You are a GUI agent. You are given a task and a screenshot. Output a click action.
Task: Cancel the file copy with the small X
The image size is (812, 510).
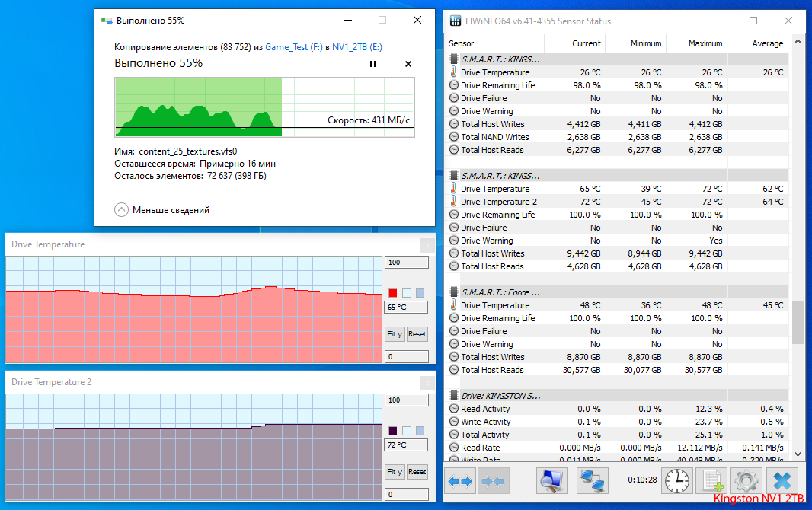tap(408, 64)
